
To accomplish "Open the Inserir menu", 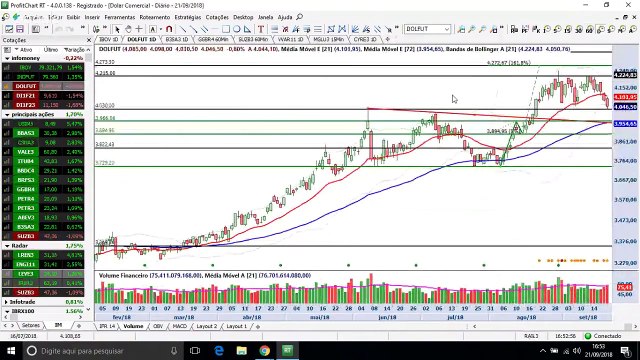I will [x=92, y=17].
